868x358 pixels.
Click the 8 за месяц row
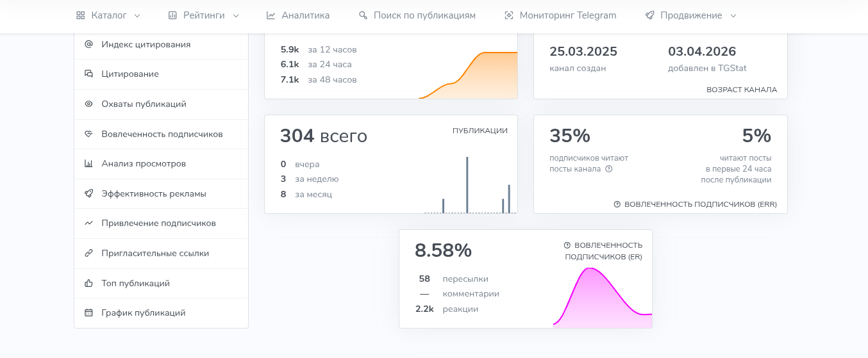[x=306, y=195]
